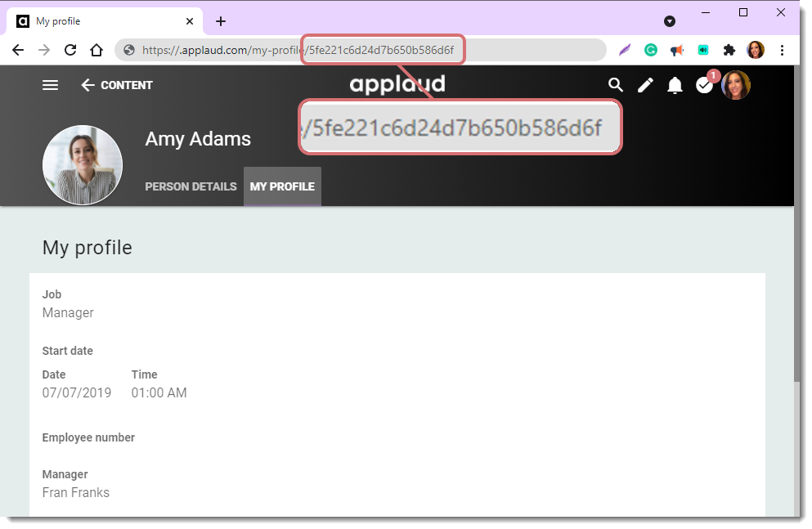Click the site security padlock icon

[128, 50]
